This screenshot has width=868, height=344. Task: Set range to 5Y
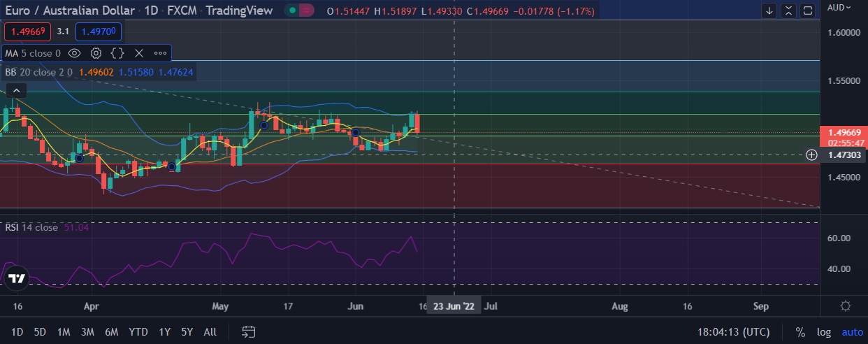pyautogui.click(x=187, y=331)
